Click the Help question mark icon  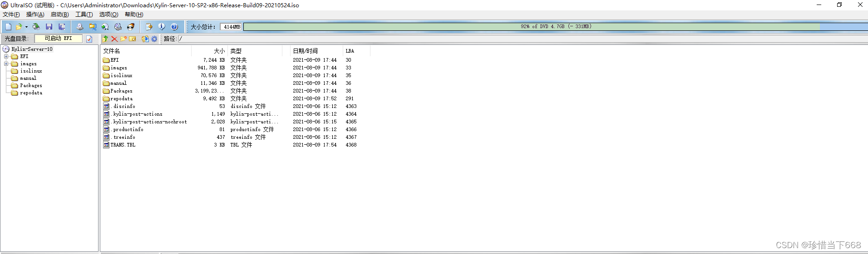(174, 27)
